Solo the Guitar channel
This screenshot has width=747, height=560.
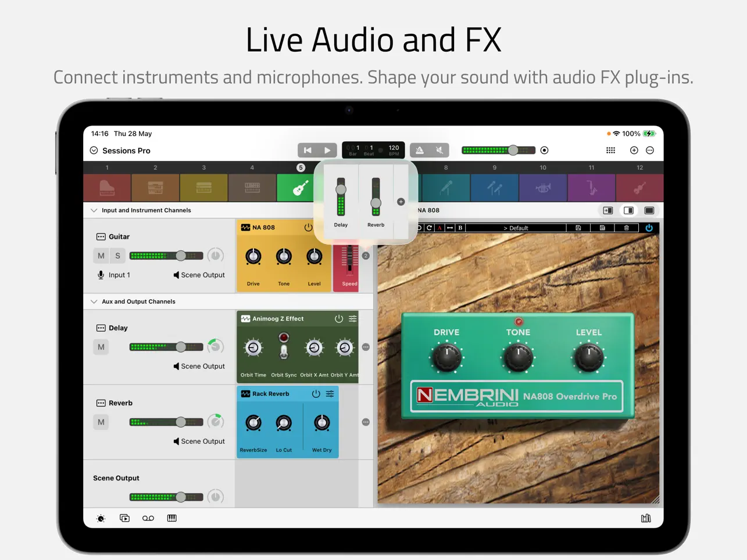117,256
